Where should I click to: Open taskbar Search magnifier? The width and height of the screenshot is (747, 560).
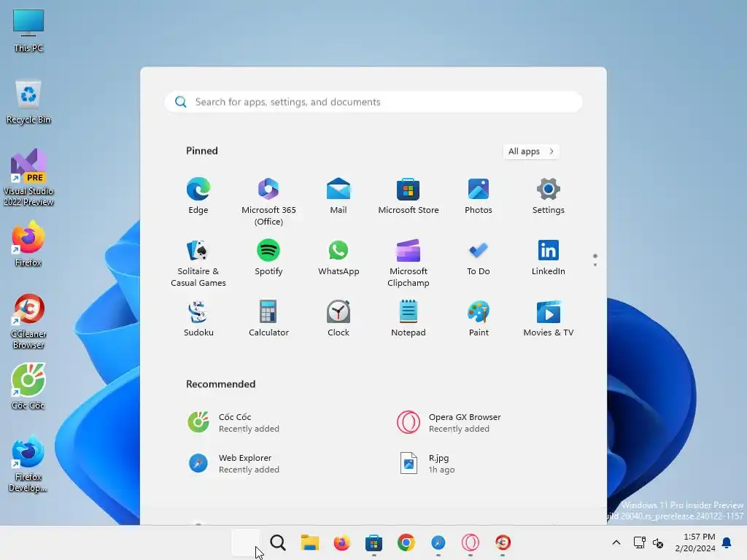278,542
